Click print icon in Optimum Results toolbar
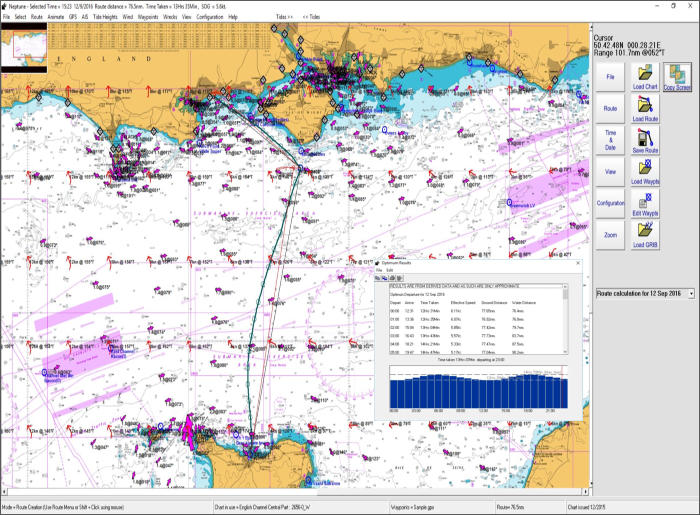700x515 pixels. [392, 278]
